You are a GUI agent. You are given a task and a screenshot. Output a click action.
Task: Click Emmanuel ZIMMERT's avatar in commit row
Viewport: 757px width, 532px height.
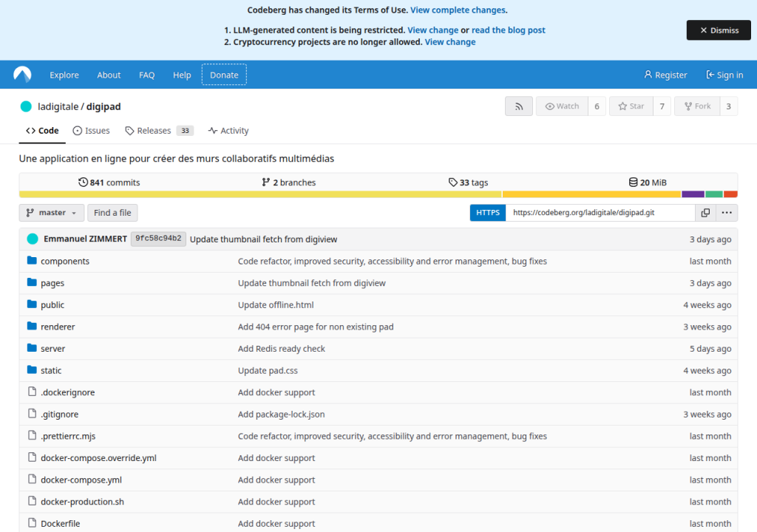point(33,239)
